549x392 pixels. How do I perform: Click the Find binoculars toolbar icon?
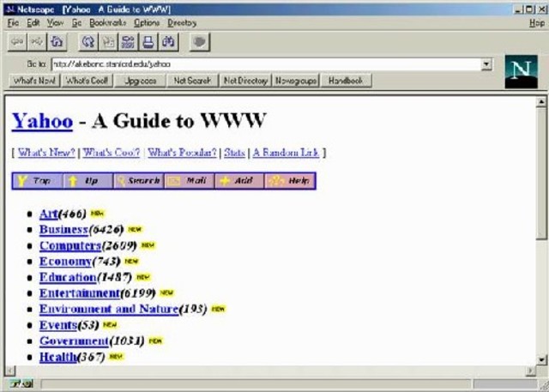click(168, 42)
